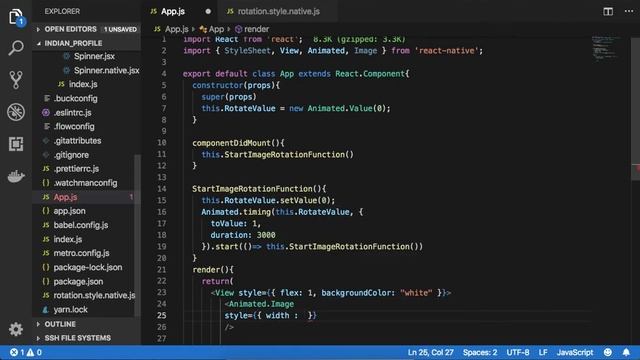The width and height of the screenshot is (640, 360).
Task: Change end of line sequence LF
Action: point(543,352)
